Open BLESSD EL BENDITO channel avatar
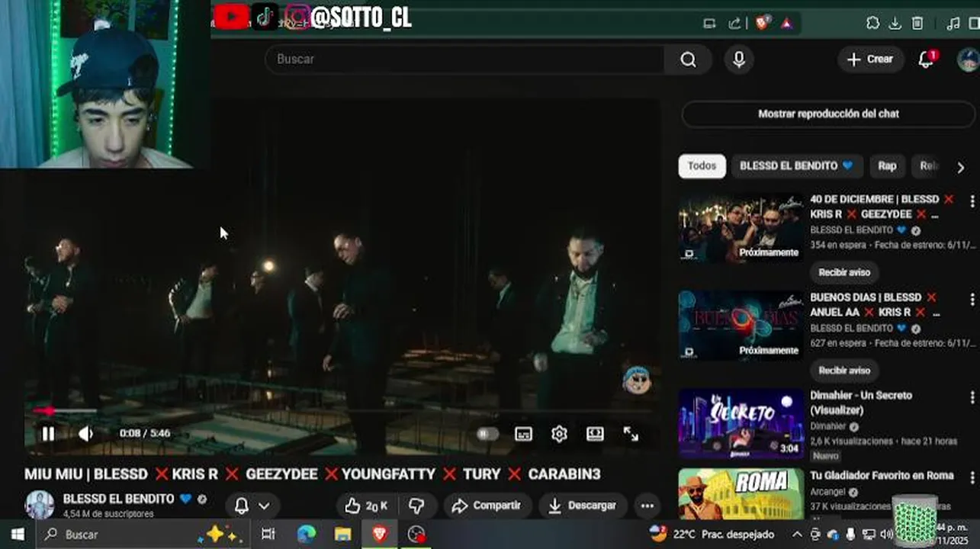The height and width of the screenshot is (549, 980). 40,505
